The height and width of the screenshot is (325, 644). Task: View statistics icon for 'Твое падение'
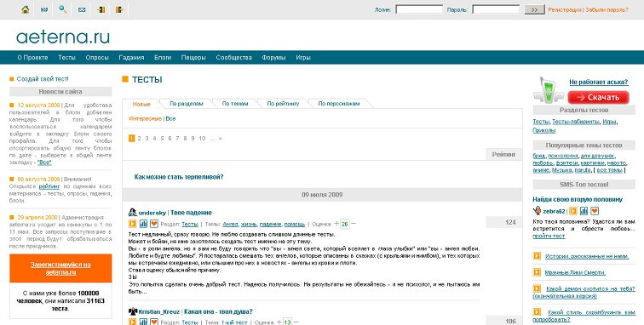coord(143,224)
